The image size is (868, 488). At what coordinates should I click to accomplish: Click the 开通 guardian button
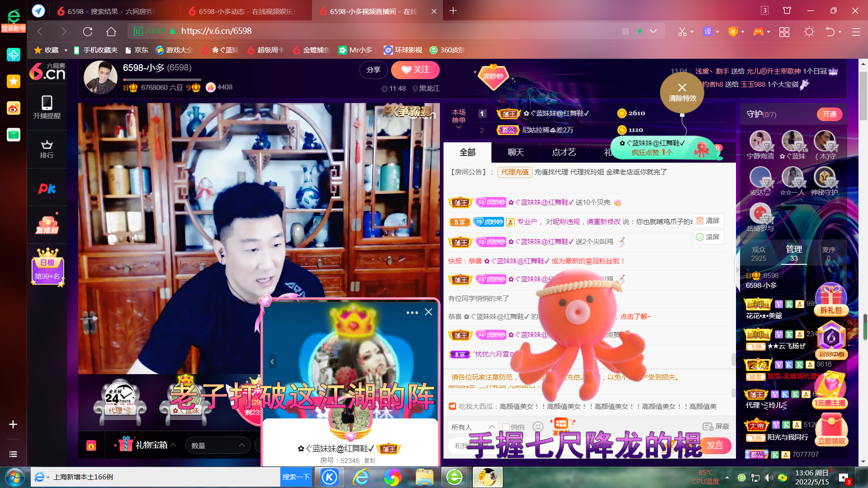click(830, 114)
